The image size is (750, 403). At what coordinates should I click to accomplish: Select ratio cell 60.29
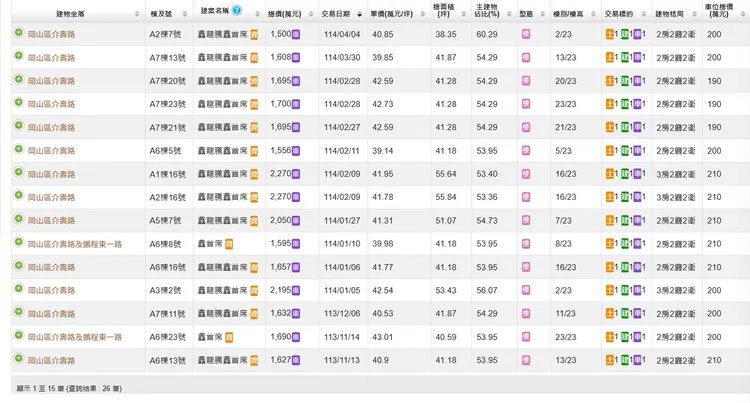[487, 34]
